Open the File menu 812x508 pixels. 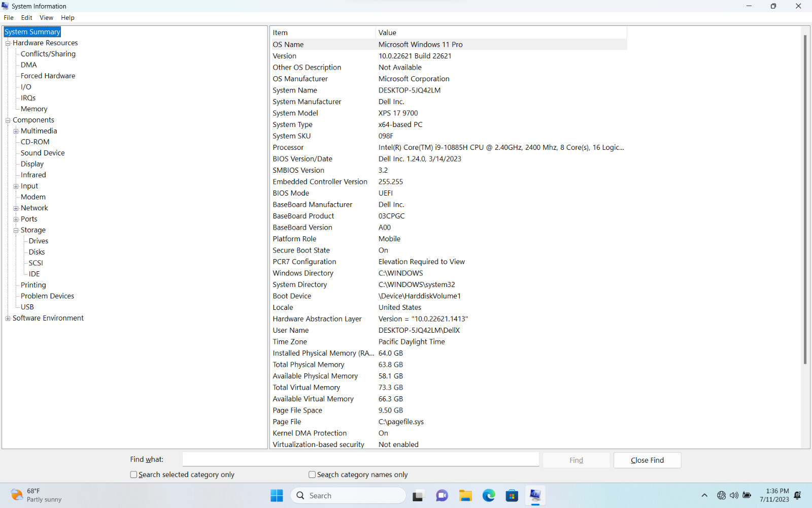[9, 17]
